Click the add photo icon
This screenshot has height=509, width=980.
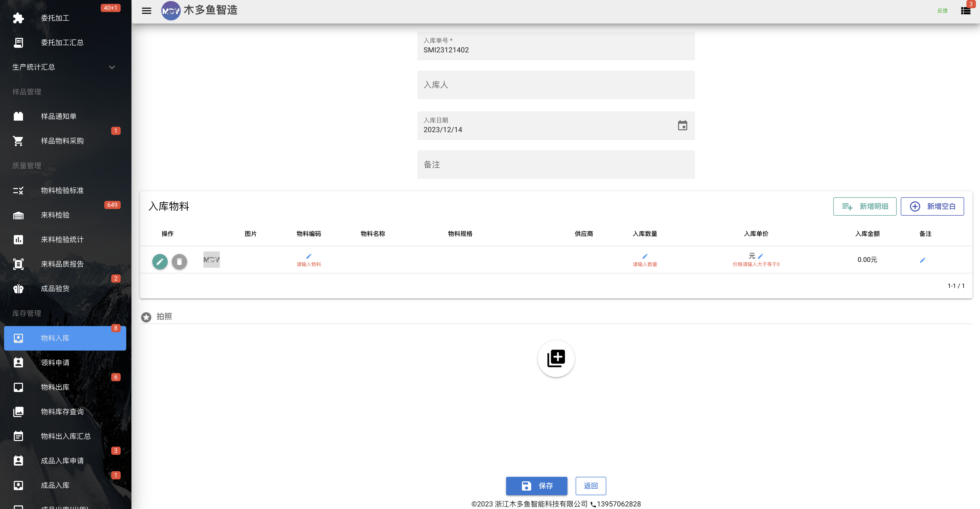[x=556, y=358]
